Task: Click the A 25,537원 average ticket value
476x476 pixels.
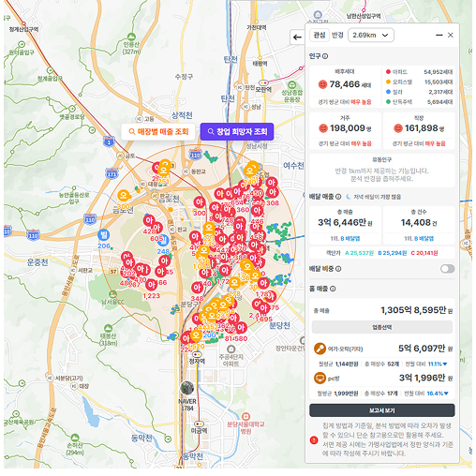Action: click(359, 253)
